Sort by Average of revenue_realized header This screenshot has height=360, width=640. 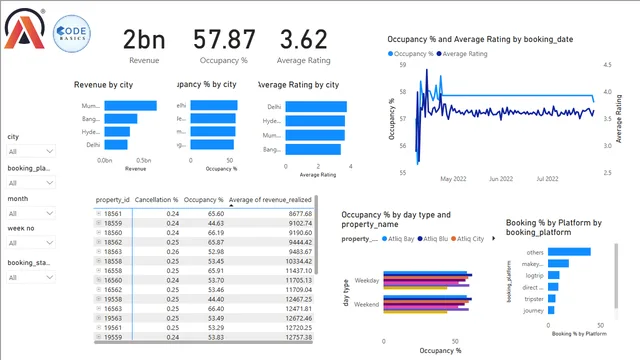[x=270, y=200]
